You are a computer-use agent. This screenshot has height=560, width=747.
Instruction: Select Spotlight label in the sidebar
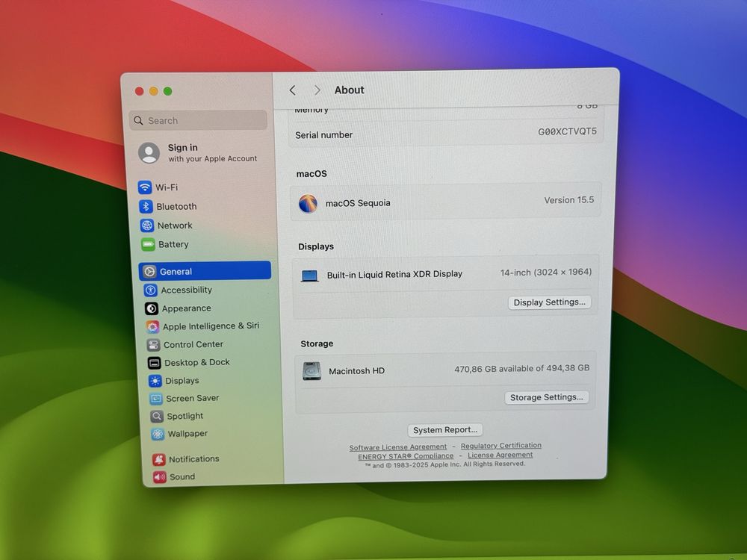185,417
